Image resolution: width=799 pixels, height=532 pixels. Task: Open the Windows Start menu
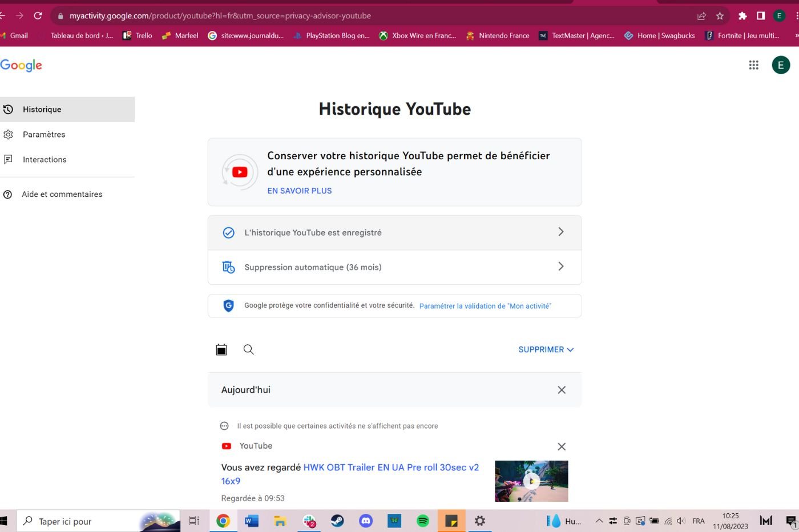pyautogui.click(x=3, y=521)
